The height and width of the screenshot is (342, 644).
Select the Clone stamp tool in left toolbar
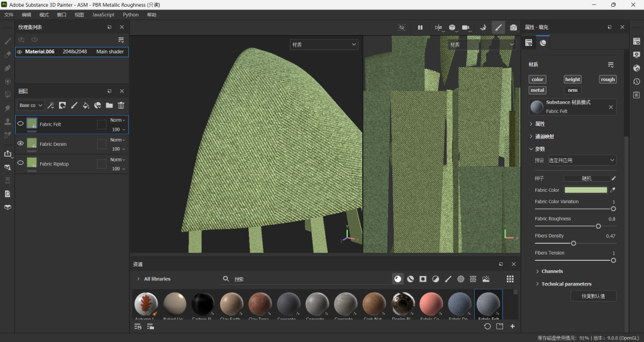(8, 121)
